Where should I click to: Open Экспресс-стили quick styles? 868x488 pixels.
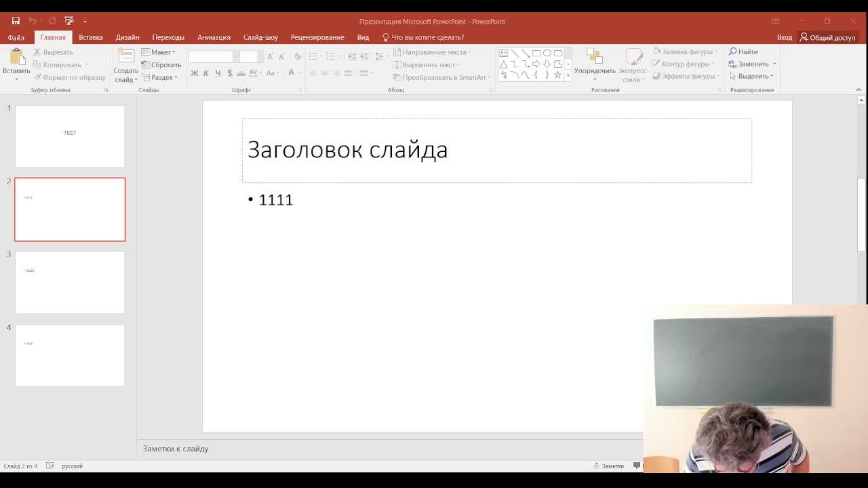633,65
